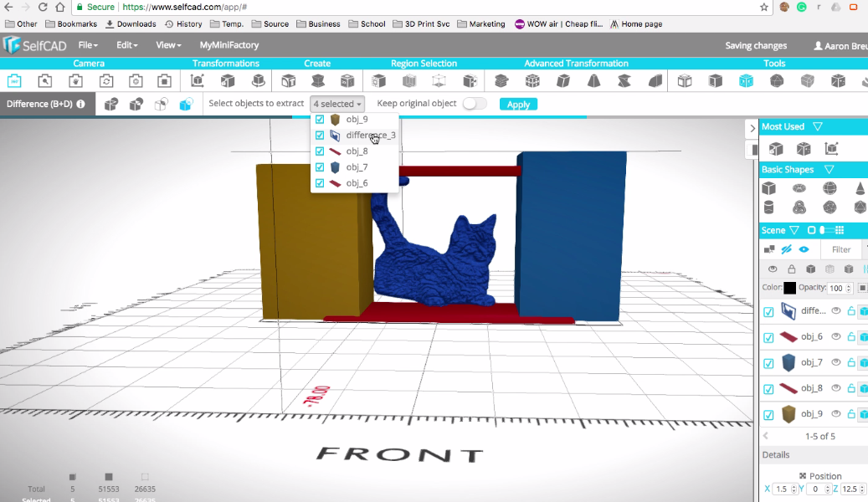The height and width of the screenshot is (502, 868).
Task: Open the Marketing bookmarks folder
Action: [481, 23]
